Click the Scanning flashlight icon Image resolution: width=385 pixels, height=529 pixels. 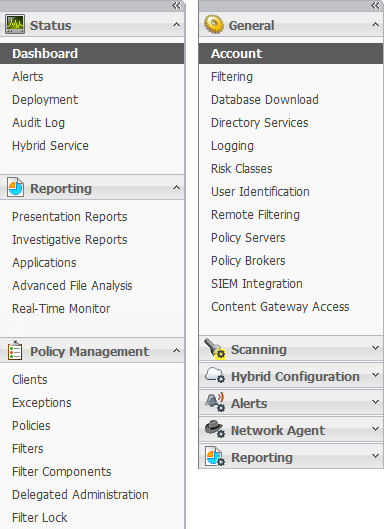[x=215, y=349]
